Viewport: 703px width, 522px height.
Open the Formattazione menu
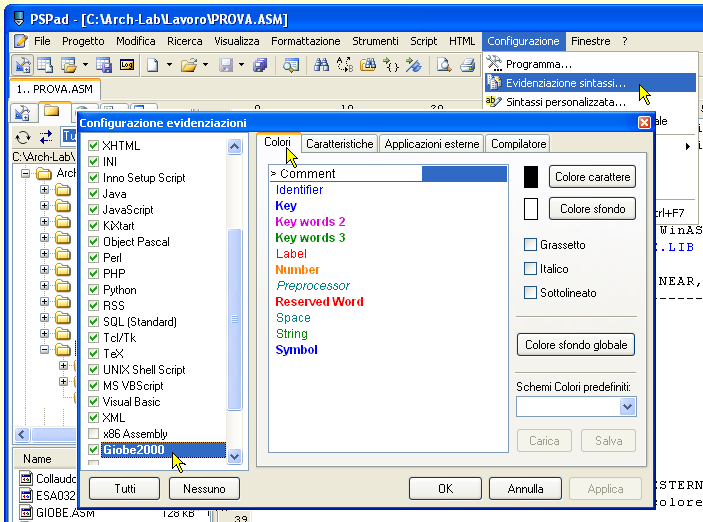[306, 41]
